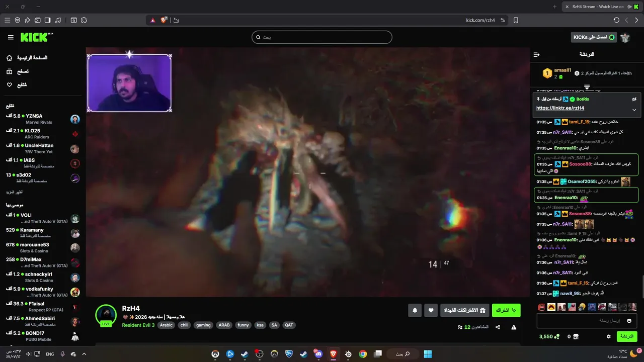Expand the leaderboard handle under amaall1
This screenshot has width=644, height=362.
tap(587, 87)
